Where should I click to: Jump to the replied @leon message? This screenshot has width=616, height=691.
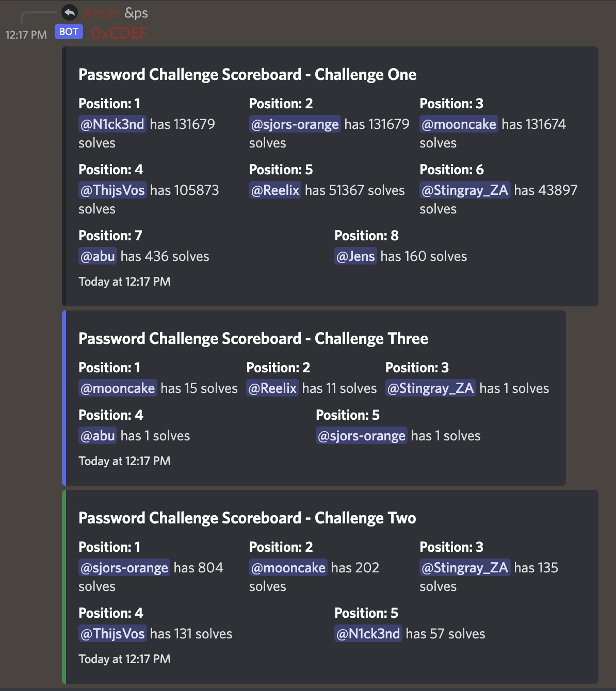pos(101,13)
